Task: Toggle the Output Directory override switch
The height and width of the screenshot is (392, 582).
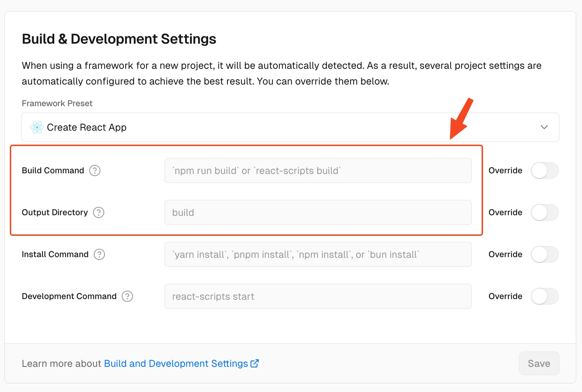Action: (x=544, y=212)
